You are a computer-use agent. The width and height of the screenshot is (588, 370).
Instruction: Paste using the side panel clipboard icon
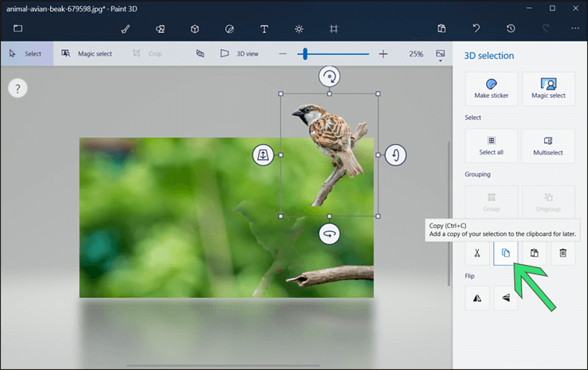535,253
